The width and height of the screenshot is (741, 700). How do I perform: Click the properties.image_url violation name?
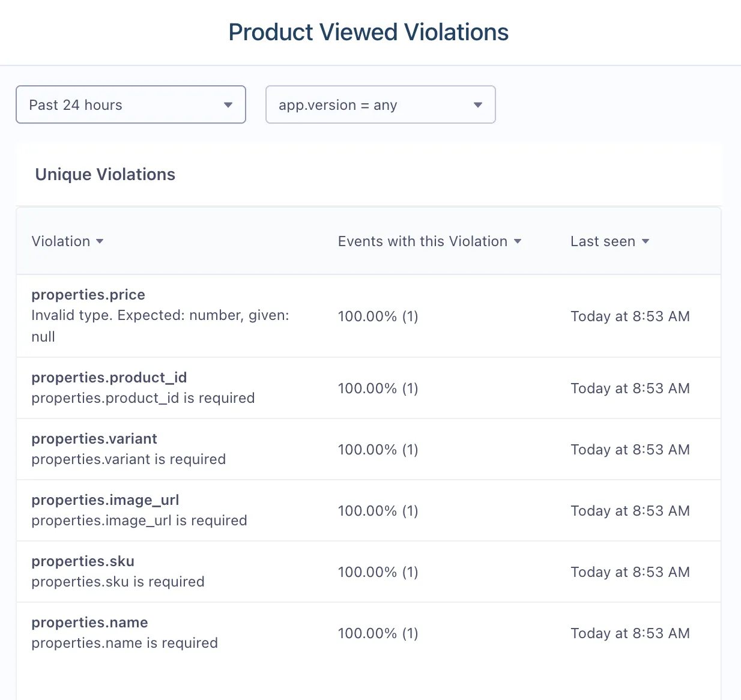click(x=105, y=500)
